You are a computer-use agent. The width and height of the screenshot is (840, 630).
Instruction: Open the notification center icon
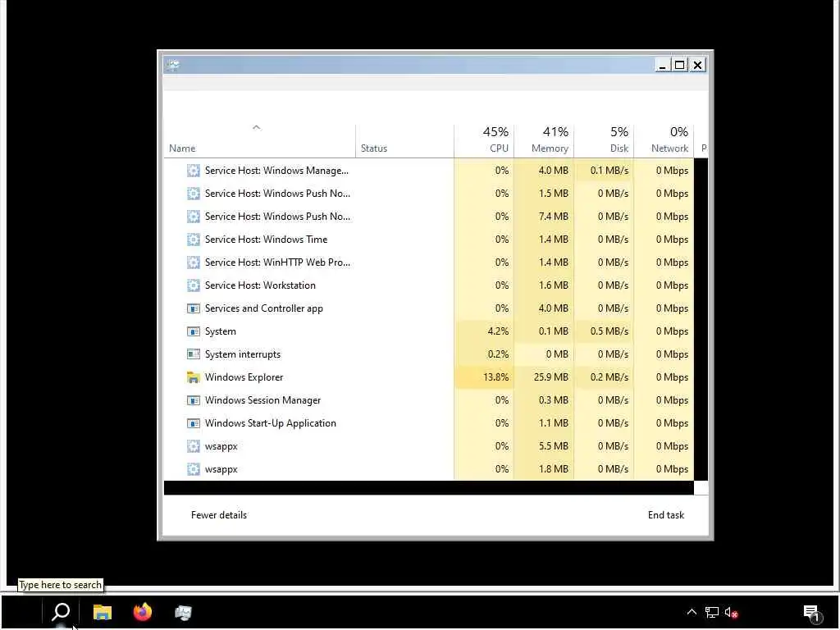(x=812, y=614)
